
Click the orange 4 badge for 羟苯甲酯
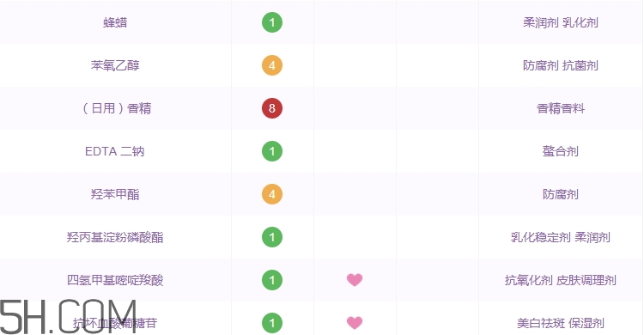272,194
